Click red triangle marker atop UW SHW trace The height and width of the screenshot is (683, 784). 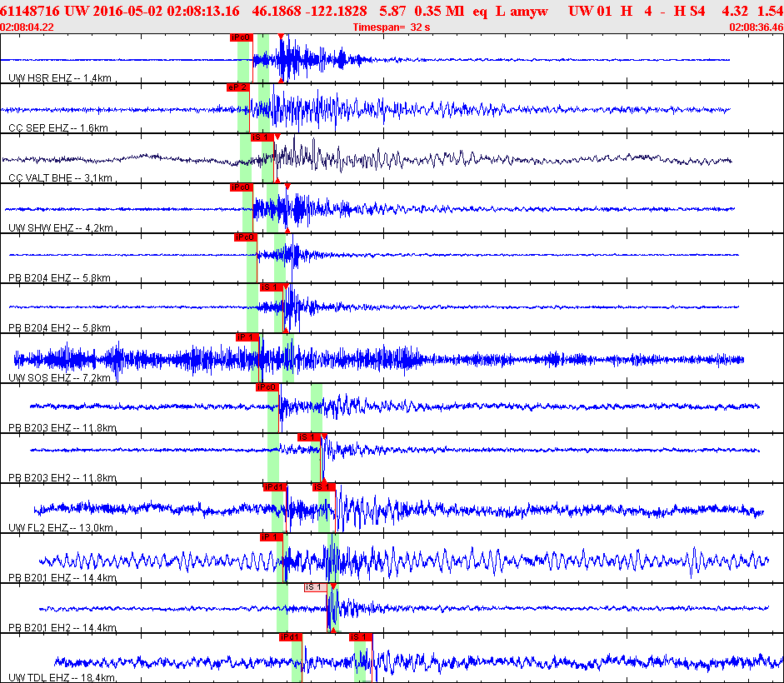287,187
